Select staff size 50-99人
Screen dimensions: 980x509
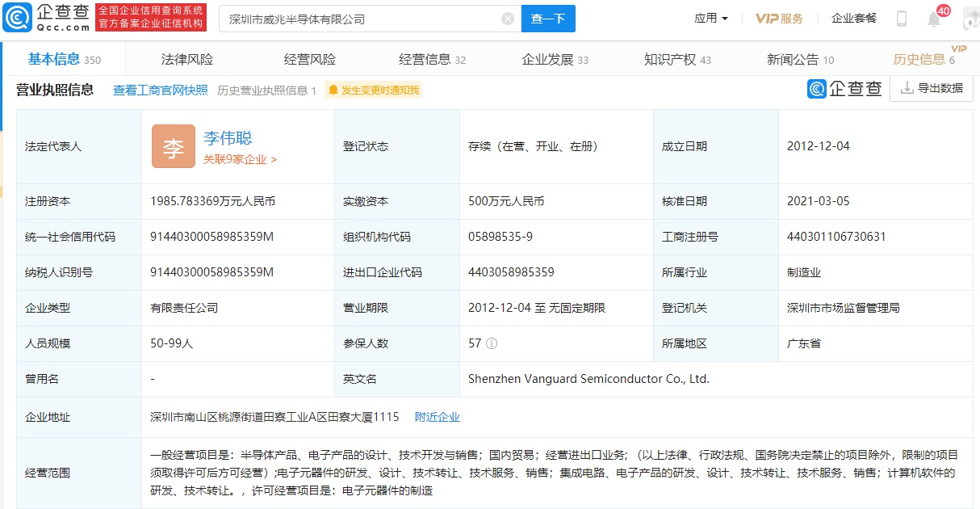point(172,343)
